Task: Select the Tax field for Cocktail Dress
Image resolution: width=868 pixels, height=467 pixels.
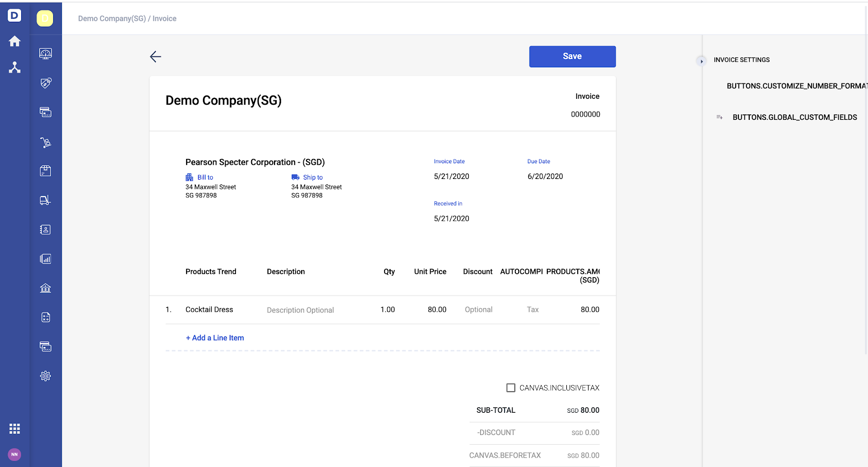Action: (x=533, y=310)
